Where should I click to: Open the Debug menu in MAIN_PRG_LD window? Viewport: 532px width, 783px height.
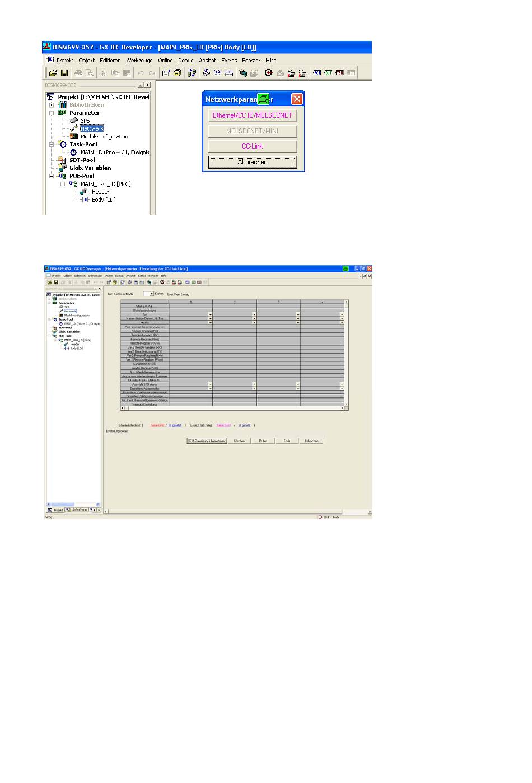[x=186, y=60]
